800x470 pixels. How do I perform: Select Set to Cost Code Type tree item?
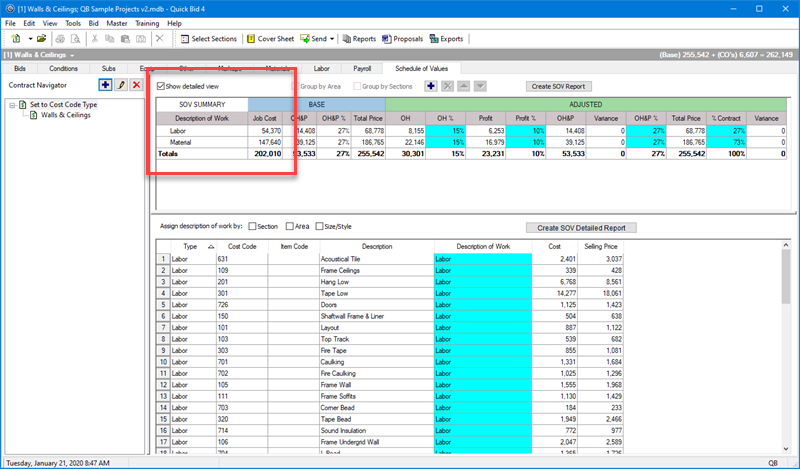(x=63, y=105)
